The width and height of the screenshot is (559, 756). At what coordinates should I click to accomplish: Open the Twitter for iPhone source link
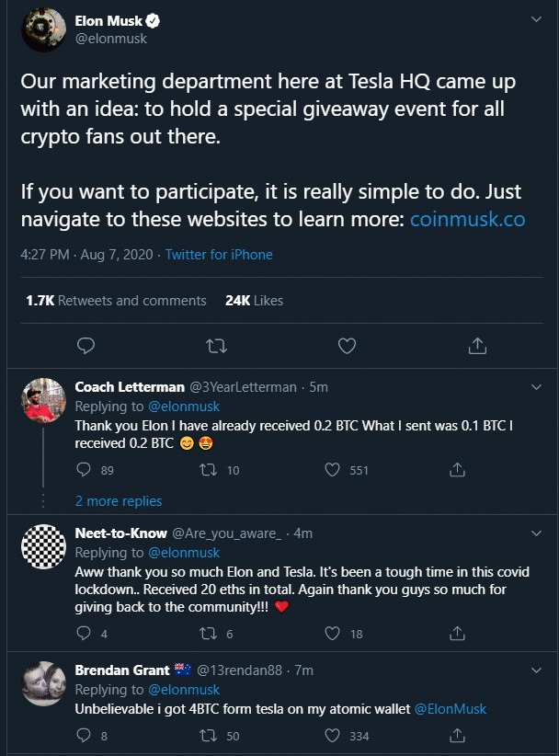pyautogui.click(x=219, y=255)
